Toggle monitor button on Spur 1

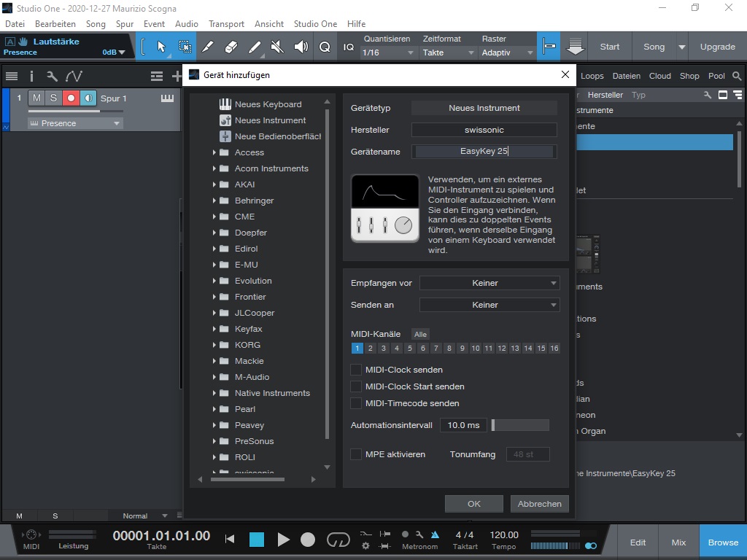[x=88, y=98]
